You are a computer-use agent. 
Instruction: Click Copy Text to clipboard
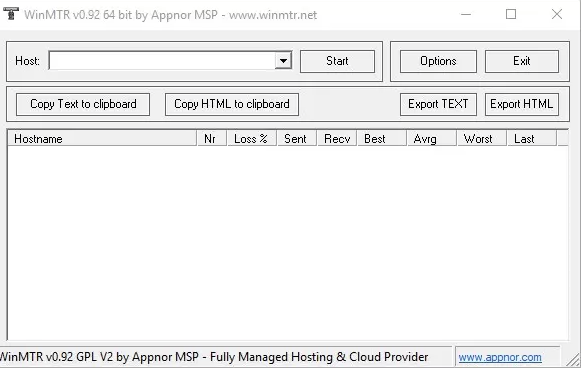click(83, 104)
